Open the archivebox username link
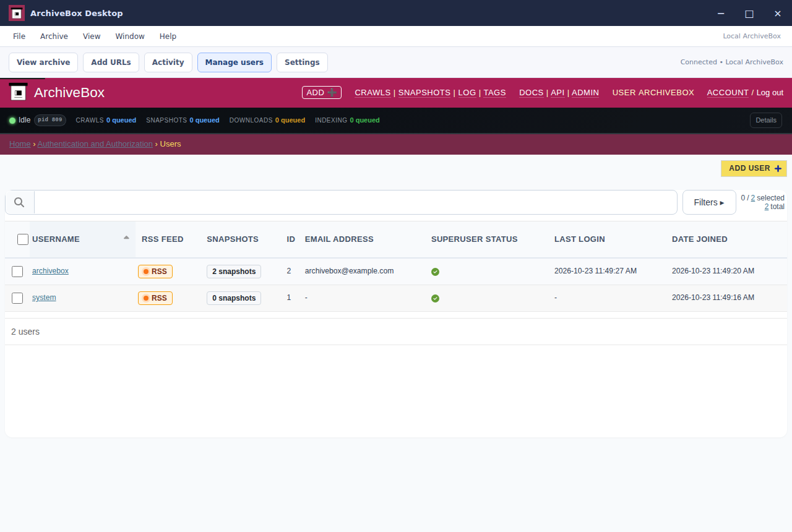Image resolution: width=792 pixels, height=532 pixels. click(50, 271)
